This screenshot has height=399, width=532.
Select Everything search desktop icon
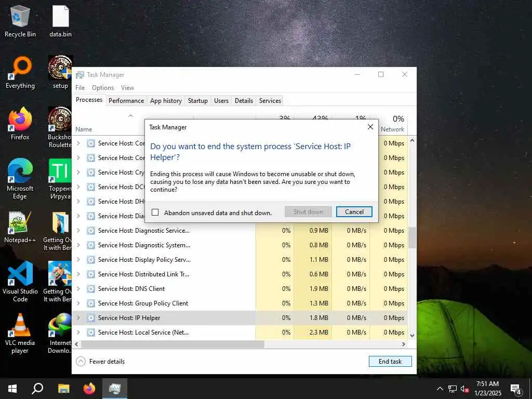(20, 73)
